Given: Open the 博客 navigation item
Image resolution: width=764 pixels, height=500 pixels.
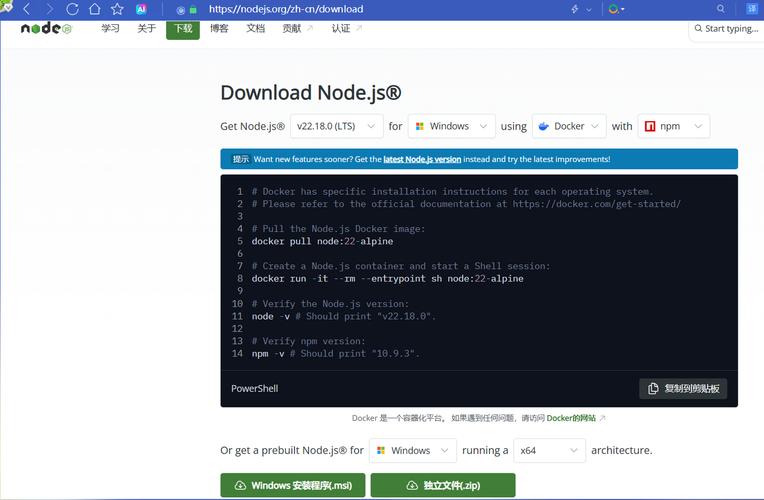Looking at the screenshot, I should click(219, 28).
